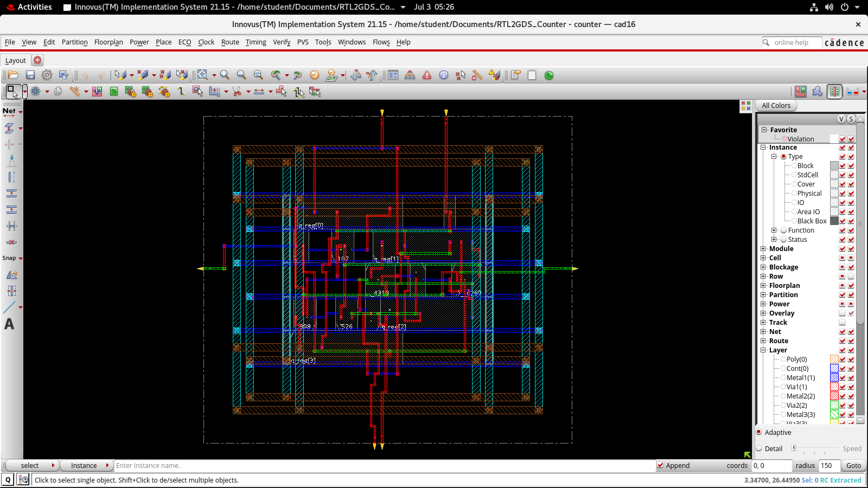868x488 pixels.
Task: Click the scissors cut wire tool
Action: click(237, 92)
